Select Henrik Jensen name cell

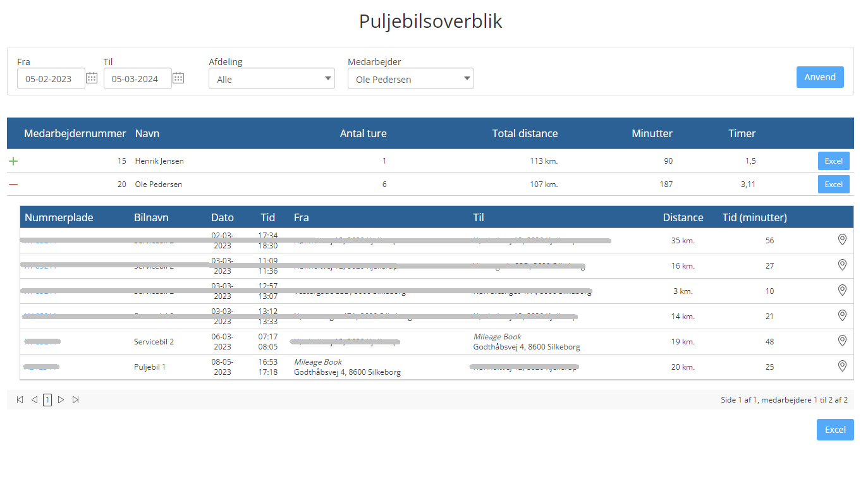click(159, 161)
